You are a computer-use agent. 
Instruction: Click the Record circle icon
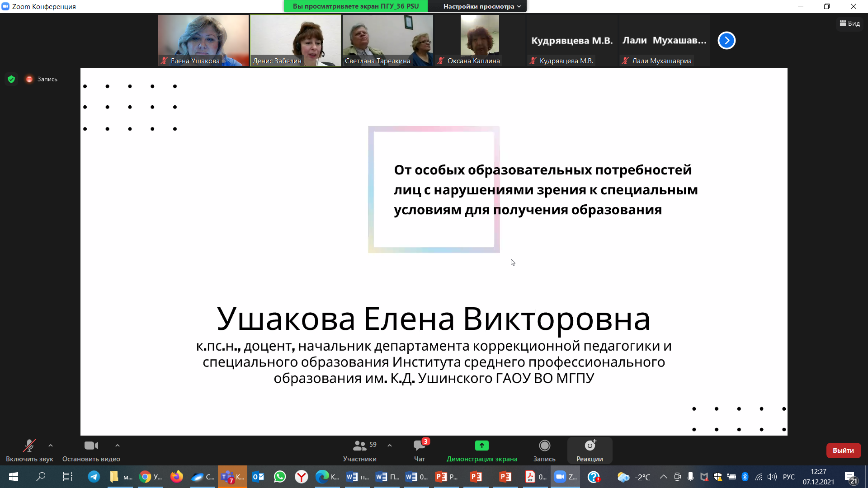click(x=544, y=446)
